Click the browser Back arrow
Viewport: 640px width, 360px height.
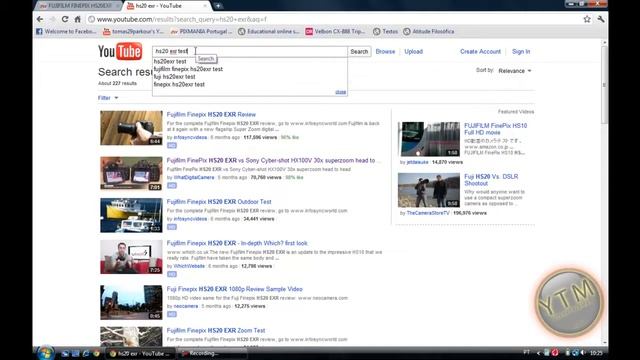tap(40, 19)
